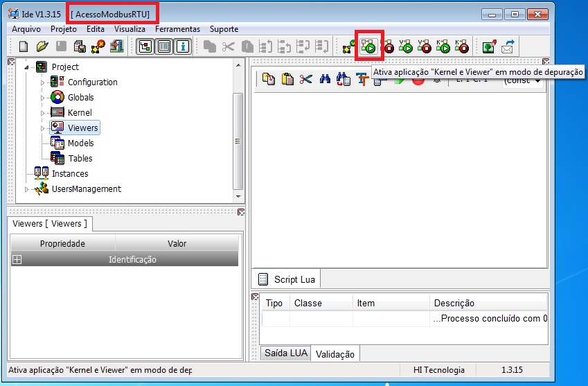
Task: Click the Classe column header
Action: point(321,303)
